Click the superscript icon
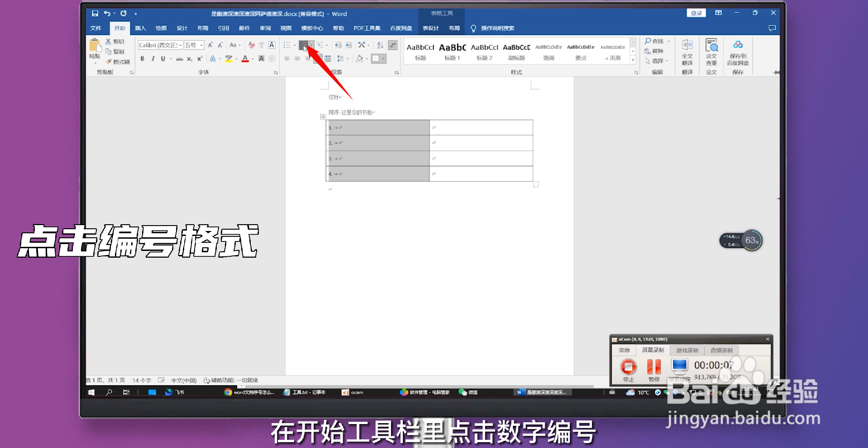868x448 pixels. [199, 58]
